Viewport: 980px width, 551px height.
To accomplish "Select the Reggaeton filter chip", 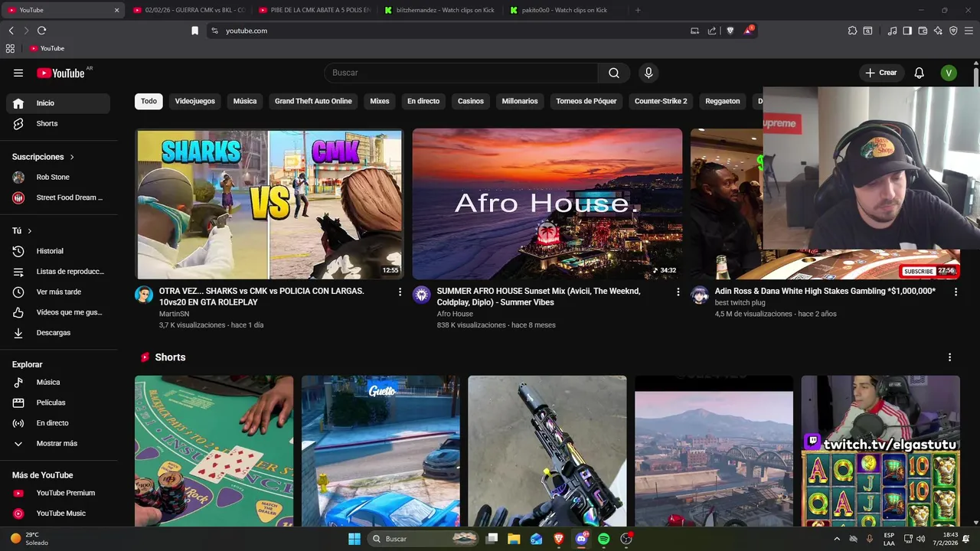I will [723, 101].
